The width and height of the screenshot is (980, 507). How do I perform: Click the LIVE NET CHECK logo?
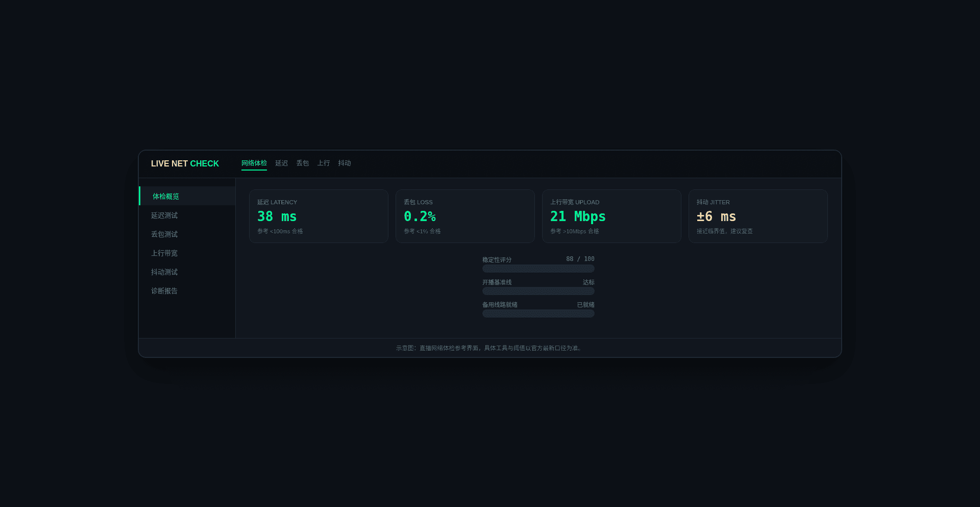[x=185, y=163]
